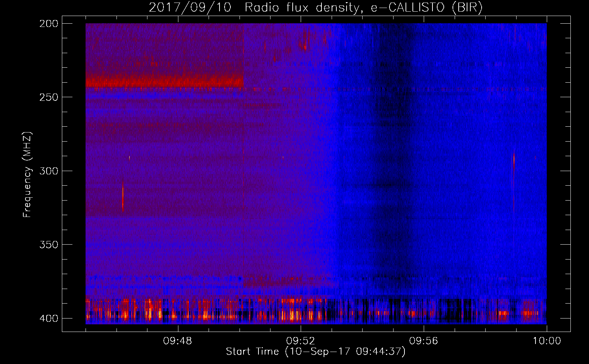Screen dimensions: 589x364
Task: Click the 09:52 time tick label
Action: (x=301, y=341)
